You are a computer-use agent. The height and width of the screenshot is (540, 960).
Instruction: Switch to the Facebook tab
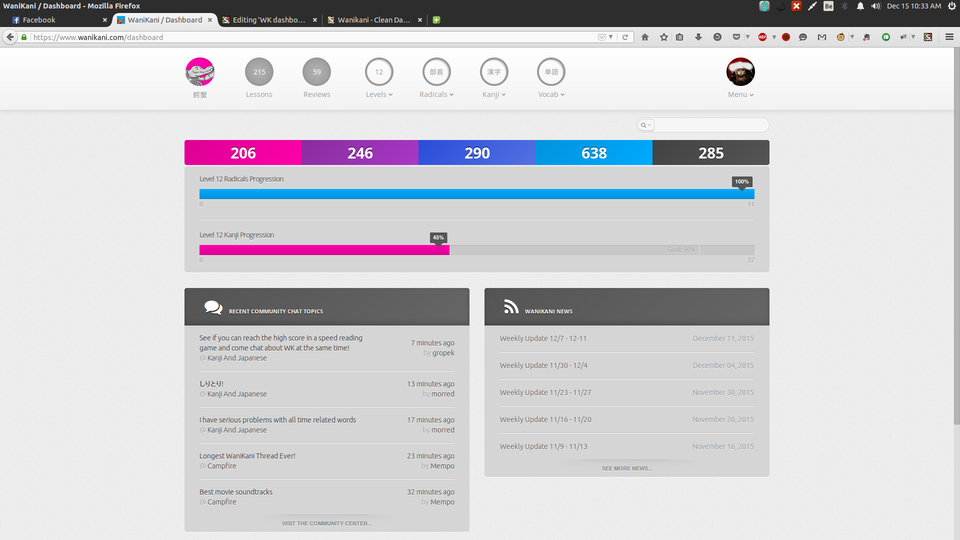click(x=59, y=20)
